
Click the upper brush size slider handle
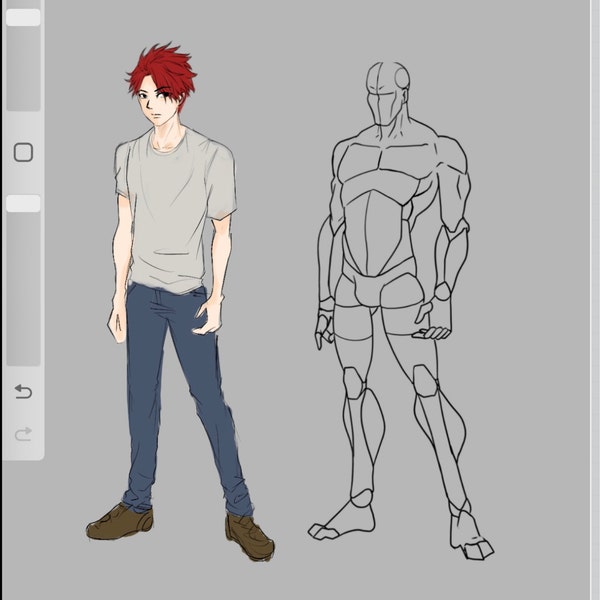click(23, 18)
